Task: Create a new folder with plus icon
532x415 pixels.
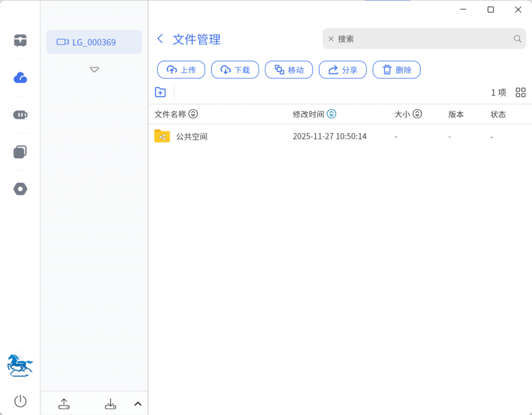Action: [x=161, y=92]
